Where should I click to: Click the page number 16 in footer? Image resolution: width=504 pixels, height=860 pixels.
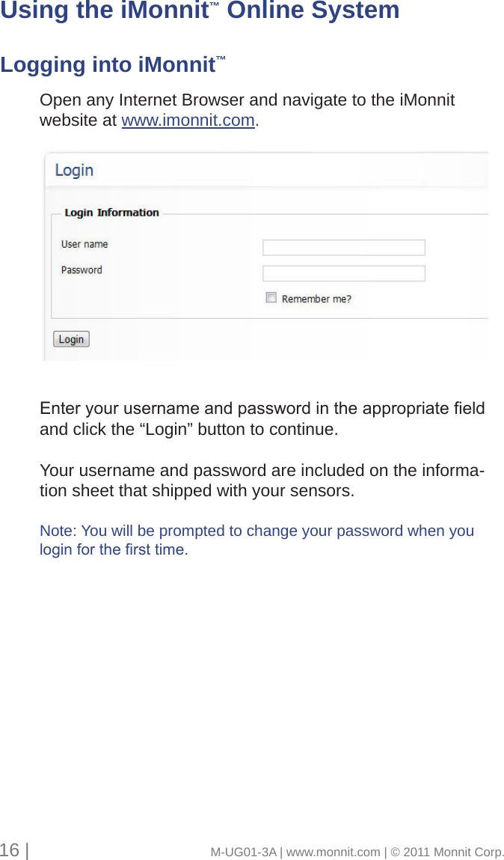pyautogui.click(x=10, y=850)
